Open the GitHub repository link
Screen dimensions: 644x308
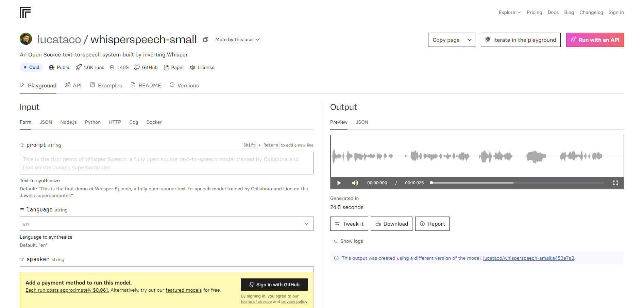[x=150, y=67]
